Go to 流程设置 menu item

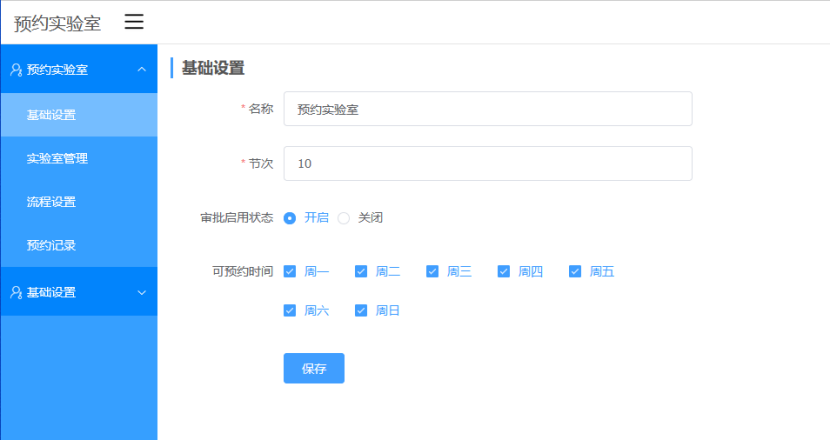79,202
